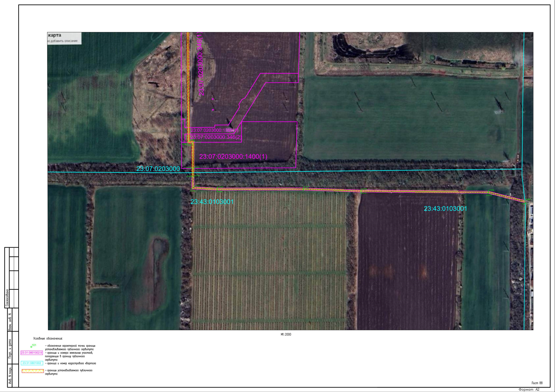Screen dimensions: 555x392
Task: Click the 'Лист 88' sheet number
Action: click(537, 383)
